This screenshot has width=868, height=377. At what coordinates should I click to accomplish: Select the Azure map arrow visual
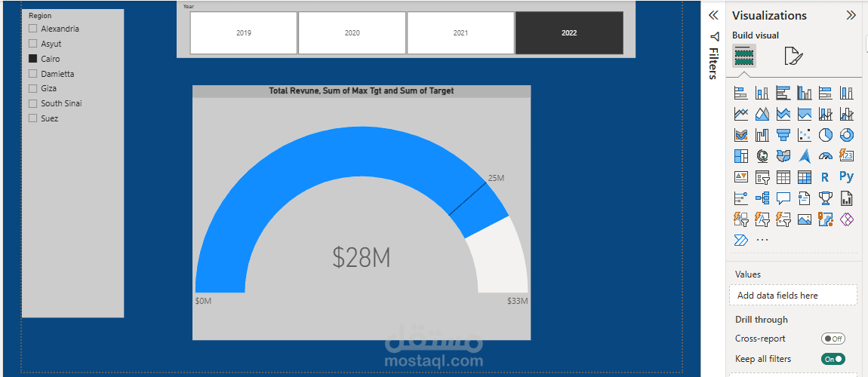pyautogui.click(x=805, y=156)
